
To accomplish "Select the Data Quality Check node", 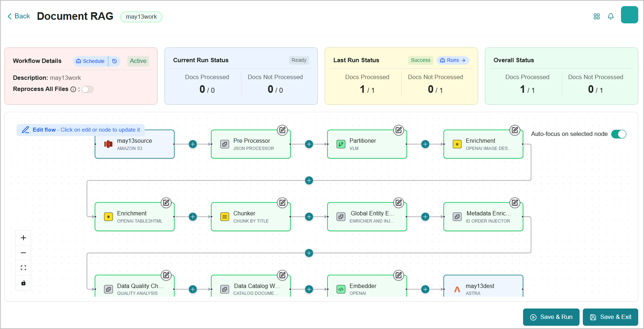I will tap(135, 286).
